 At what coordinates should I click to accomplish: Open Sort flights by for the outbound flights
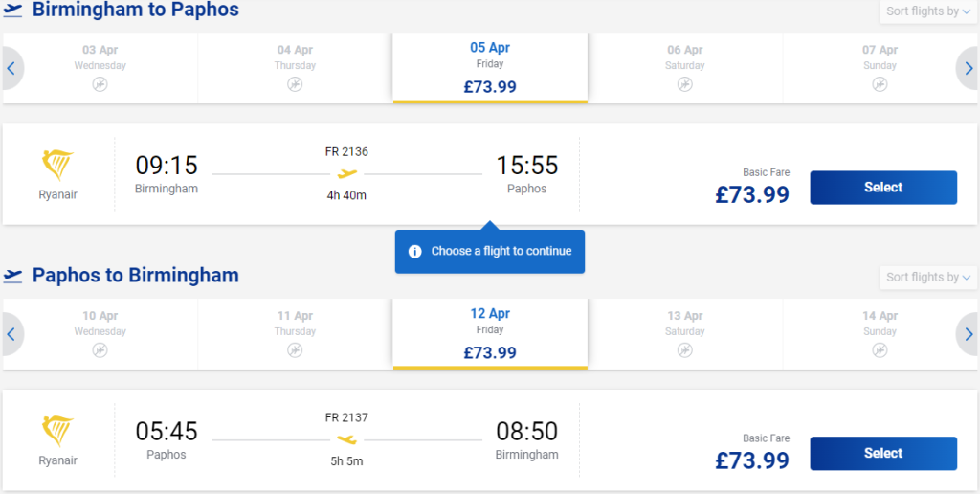tap(928, 11)
